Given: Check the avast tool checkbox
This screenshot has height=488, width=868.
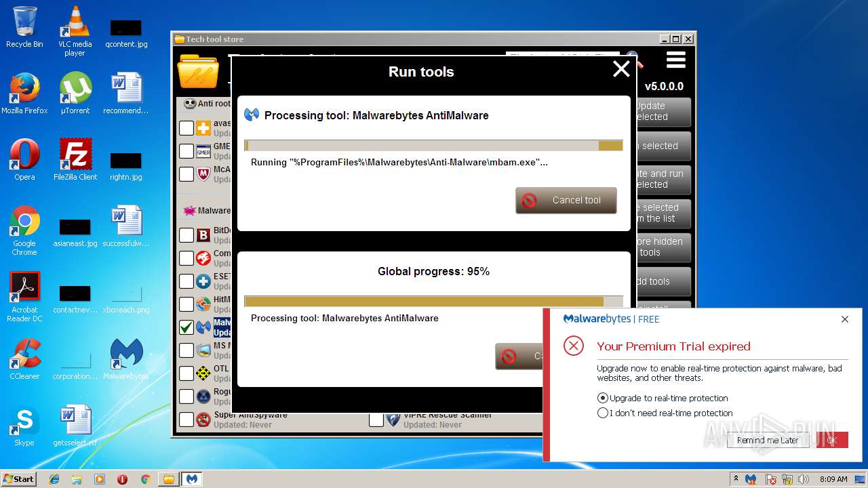Looking at the screenshot, I should point(186,128).
